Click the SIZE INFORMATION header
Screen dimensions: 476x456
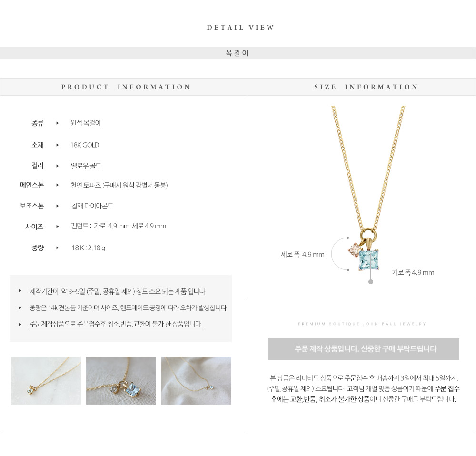click(366, 87)
